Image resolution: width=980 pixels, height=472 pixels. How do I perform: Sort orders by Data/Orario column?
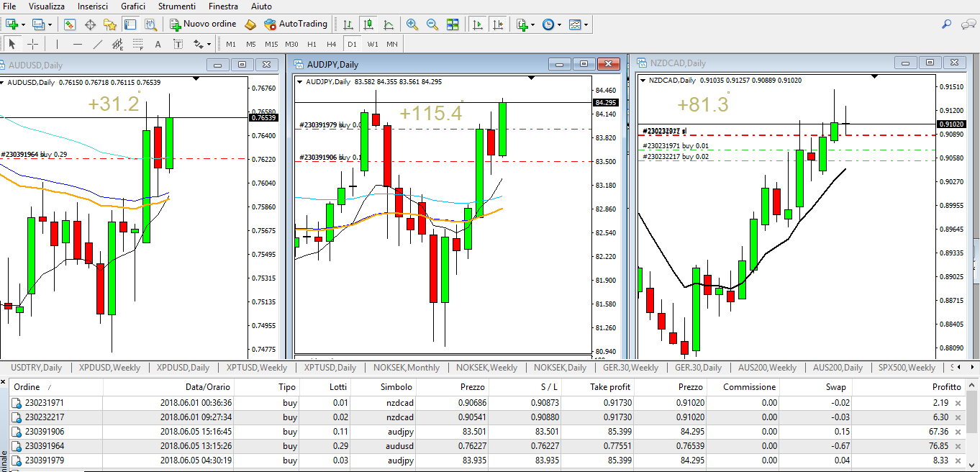coord(209,387)
